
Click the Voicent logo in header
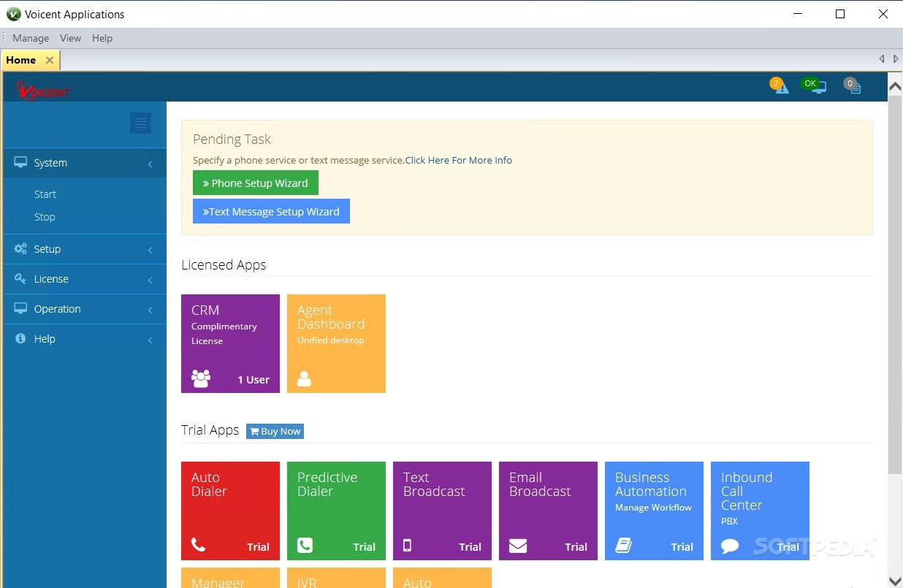pyautogui.click(x=44, y=90)
